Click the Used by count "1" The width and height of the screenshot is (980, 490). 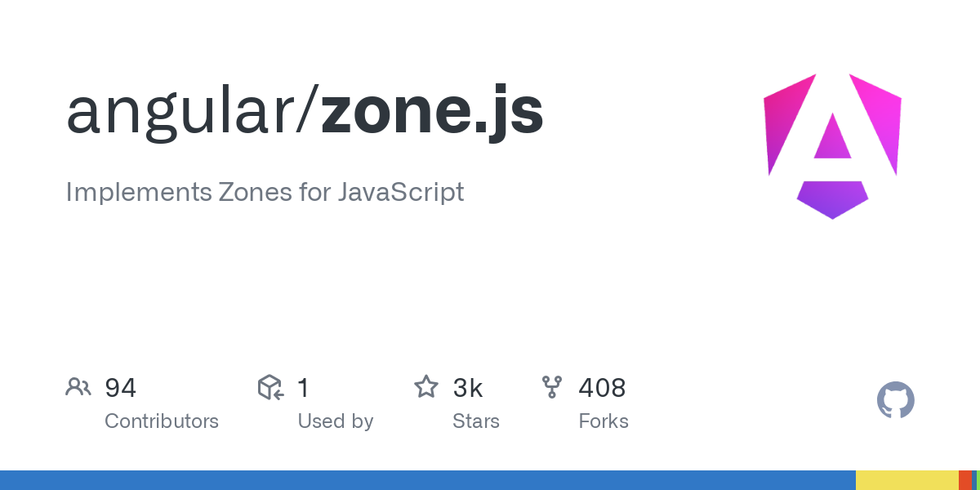[x=304, y=388]
